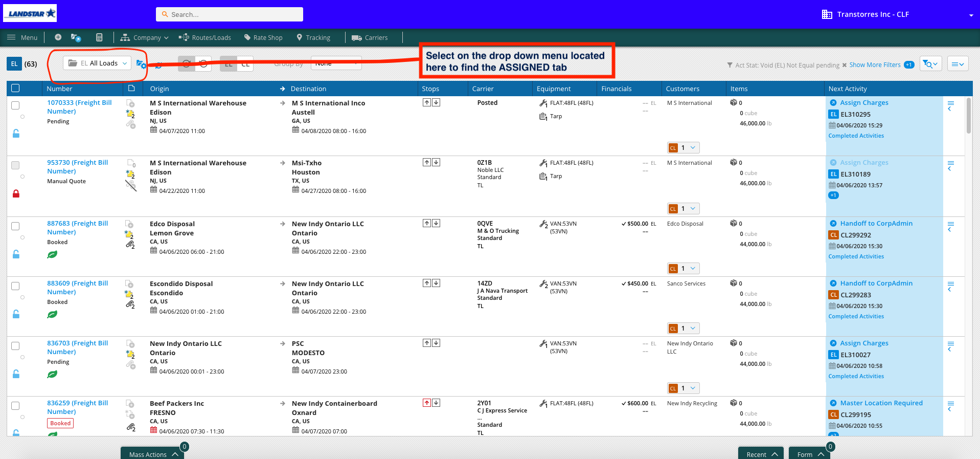Click Handoff to CorpAdmin for CL299292
The width and height of the screenshot is (980, 459).
coord(876,223)
